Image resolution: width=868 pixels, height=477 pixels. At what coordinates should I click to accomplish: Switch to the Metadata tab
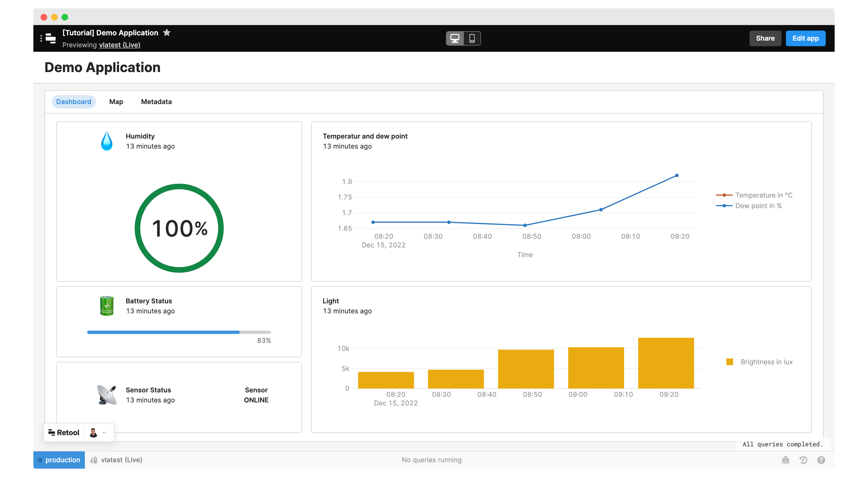coord(156,102)
